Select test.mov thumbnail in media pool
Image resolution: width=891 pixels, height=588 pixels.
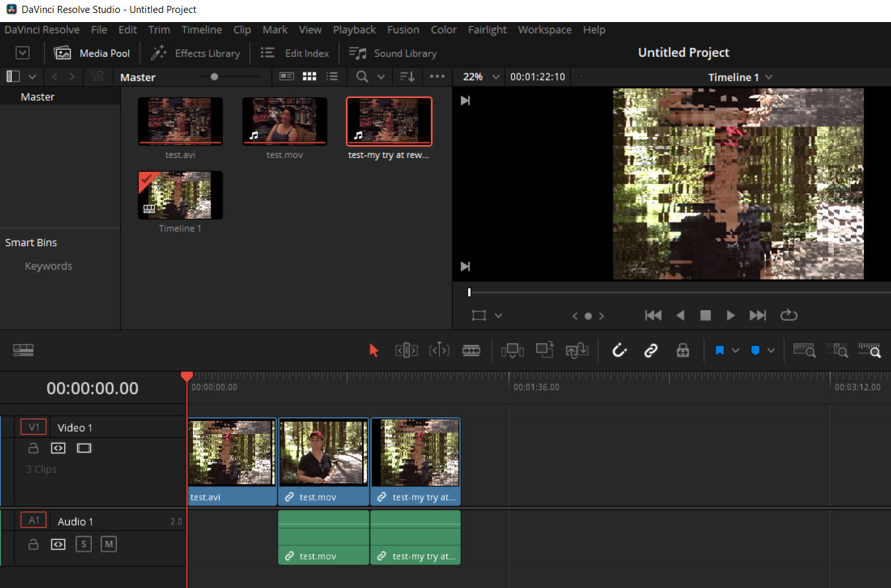click(x=284, y=121)
